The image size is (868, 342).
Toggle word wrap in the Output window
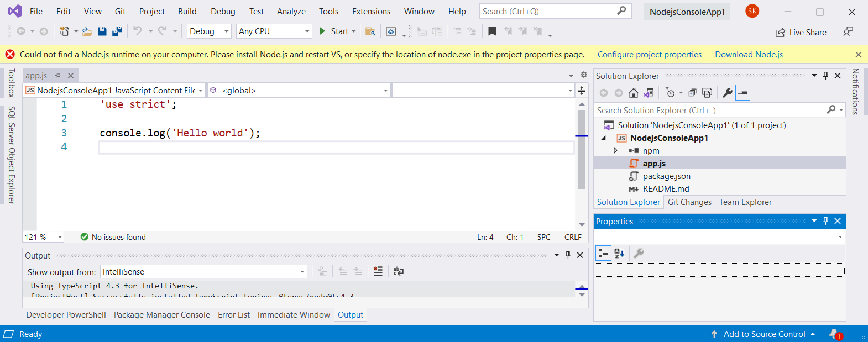[399, 271]
